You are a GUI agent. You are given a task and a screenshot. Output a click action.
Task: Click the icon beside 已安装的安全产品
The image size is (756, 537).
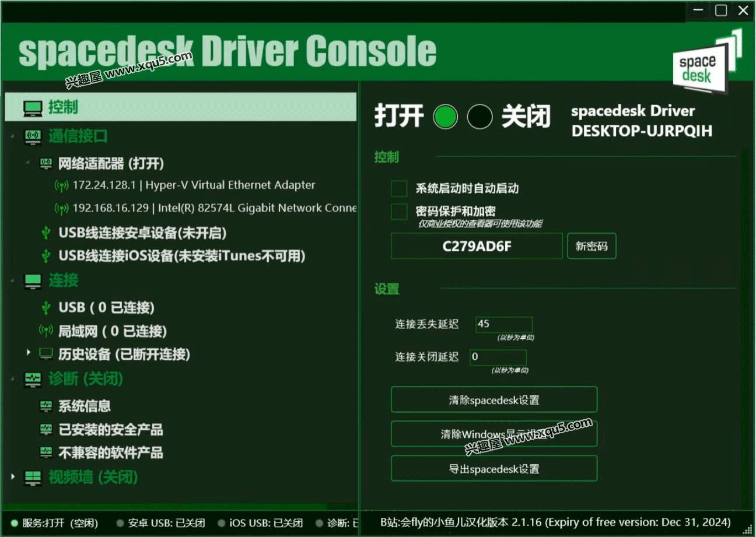click(46, 430)
